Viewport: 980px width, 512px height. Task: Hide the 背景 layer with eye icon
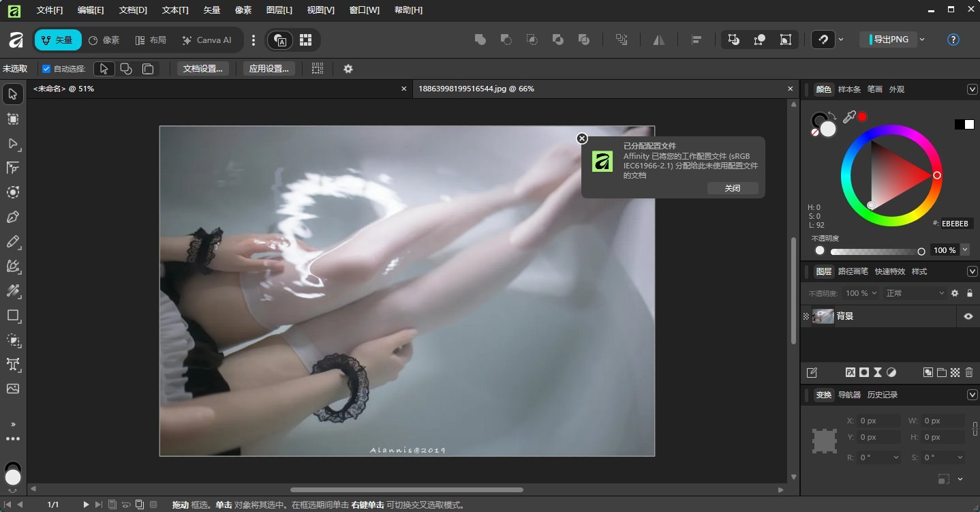[968, 316]
